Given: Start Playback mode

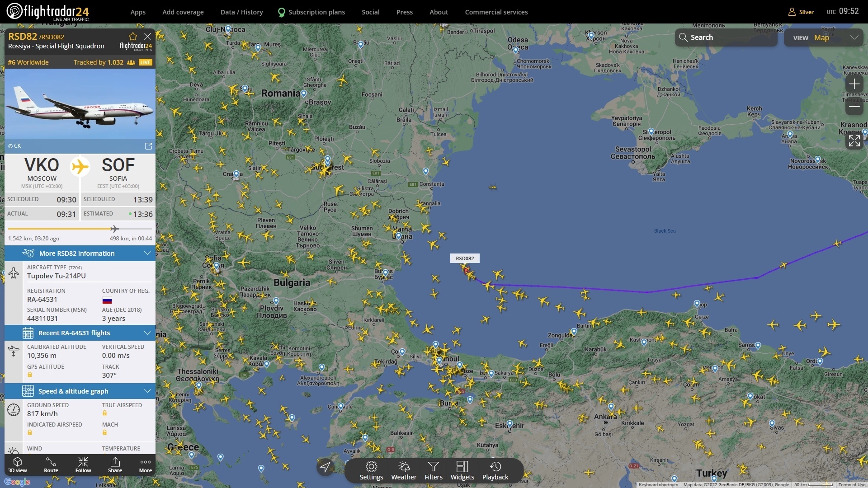Looking at the screenshot, I should click(x=495, y=471).
